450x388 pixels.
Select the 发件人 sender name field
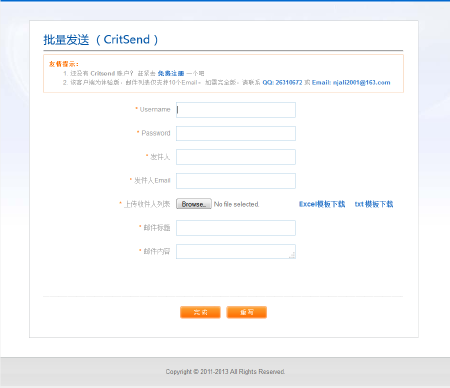(236, 157)
